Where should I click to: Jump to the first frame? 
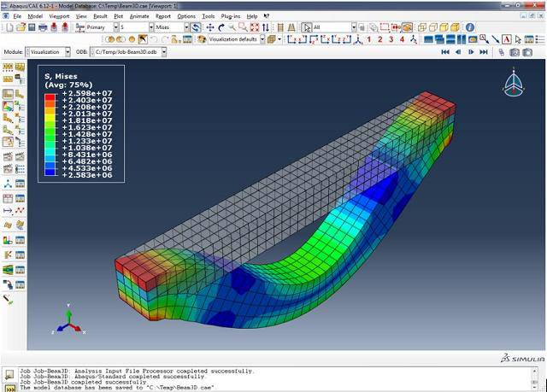[x=445, y=52]
